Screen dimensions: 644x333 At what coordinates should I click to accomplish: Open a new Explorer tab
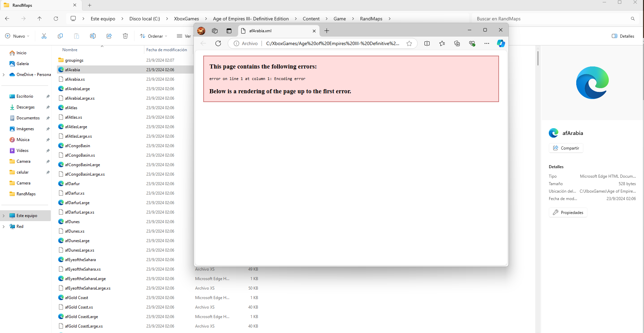(89, 5)
